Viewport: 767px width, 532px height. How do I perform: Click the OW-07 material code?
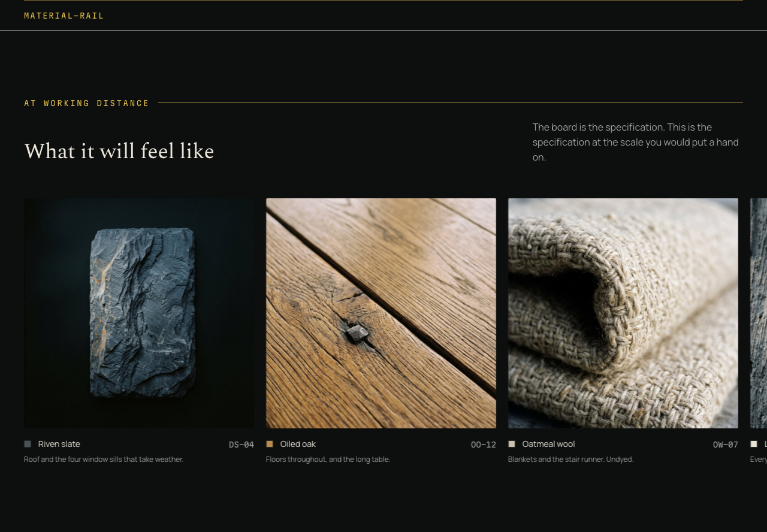click(726, 445)
